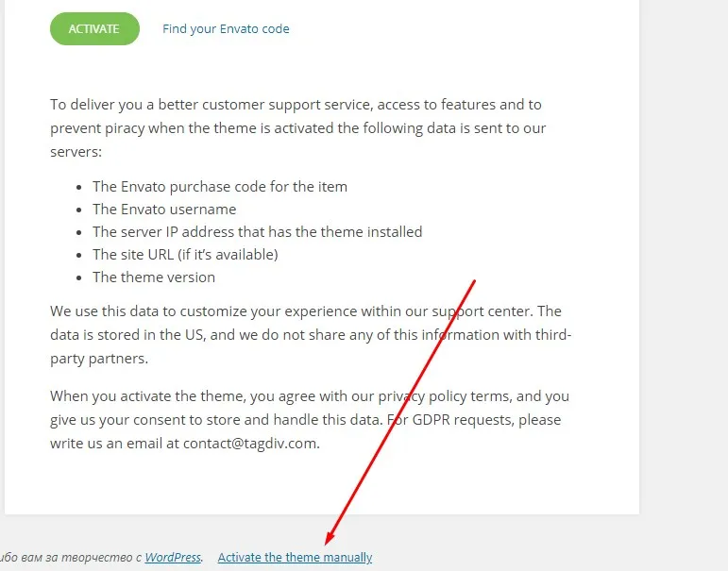Screen dimensions: 728x571
Task: Click "Activate the theme manually" link
Action: click(295, 558)
